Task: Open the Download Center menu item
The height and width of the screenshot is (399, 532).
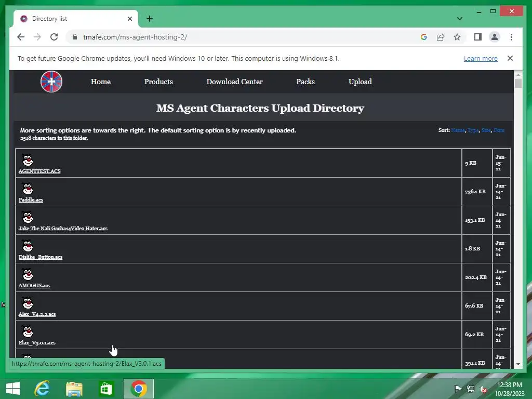Action: click(234, 82)
